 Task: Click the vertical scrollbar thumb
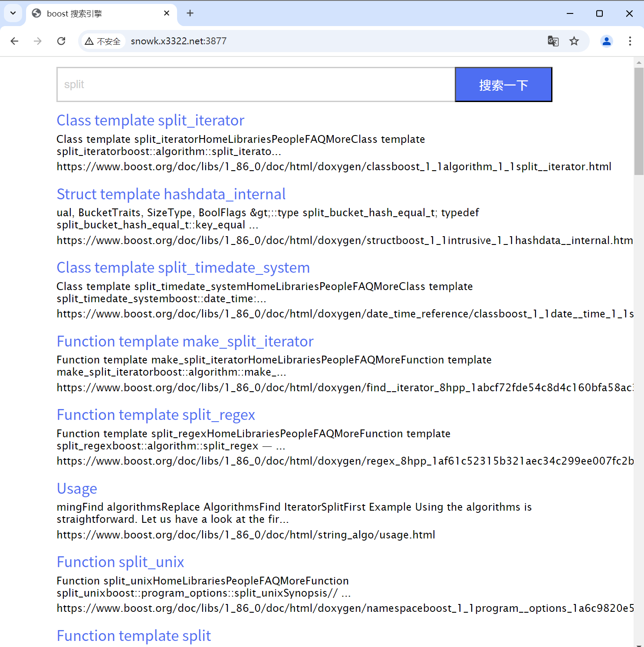pos(639,121)
